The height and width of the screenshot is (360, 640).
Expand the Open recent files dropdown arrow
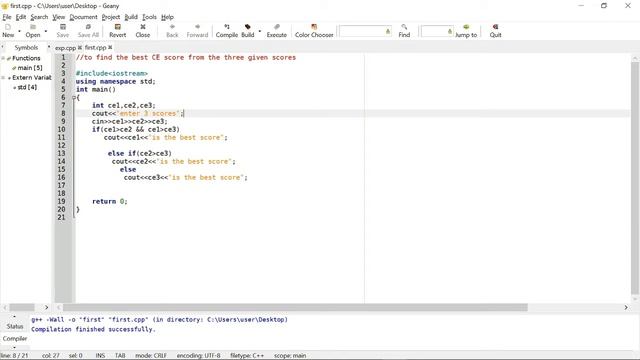pyautogui.click(x=46, y=31)
